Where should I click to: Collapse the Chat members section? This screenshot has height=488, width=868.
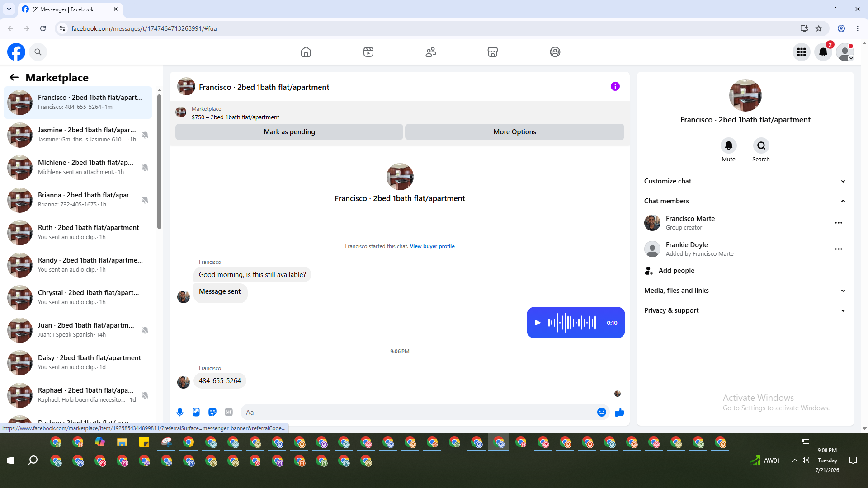[x=745, y=201]
